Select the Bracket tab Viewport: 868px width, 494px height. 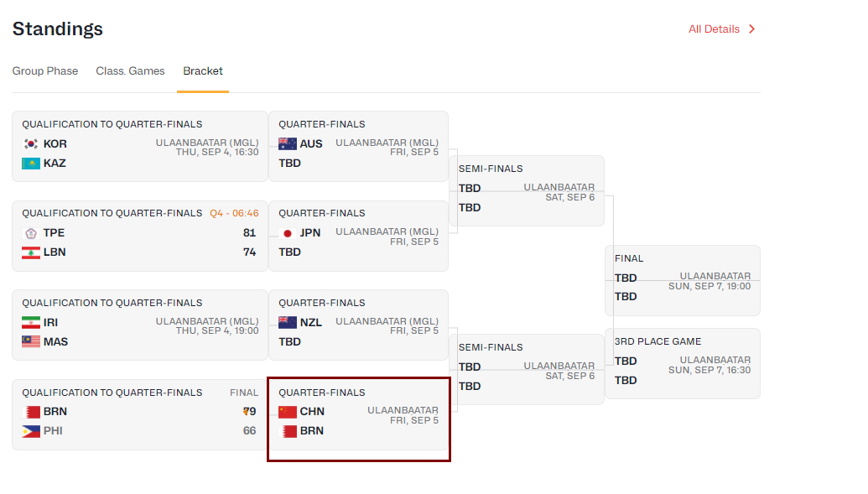(203, 71)
